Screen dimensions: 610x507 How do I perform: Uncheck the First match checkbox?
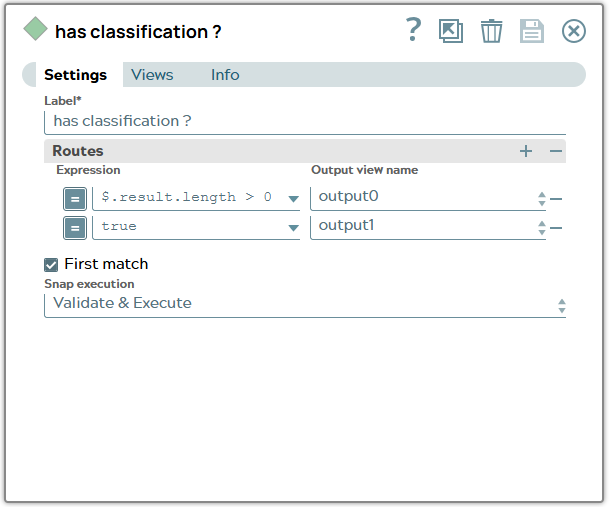[51, 265]
